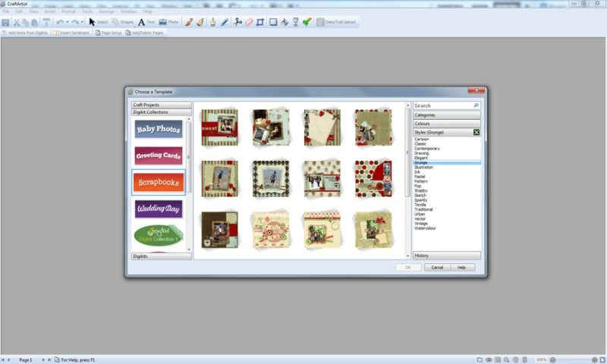Choose the Photo tool

click(x=168, y=22)
